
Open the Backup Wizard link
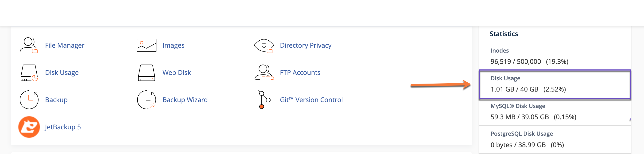pyautogui.click(x=185, y=100)
